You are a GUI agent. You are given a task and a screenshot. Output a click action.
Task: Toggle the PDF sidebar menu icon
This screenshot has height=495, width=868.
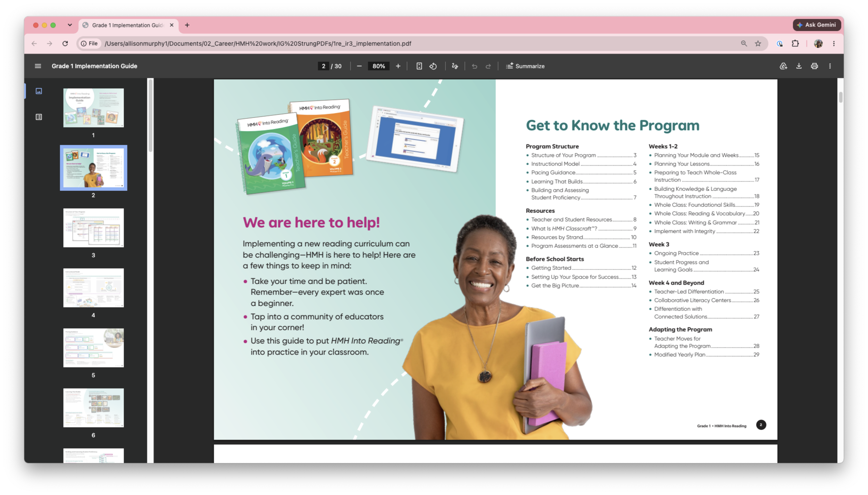[38, 66]
